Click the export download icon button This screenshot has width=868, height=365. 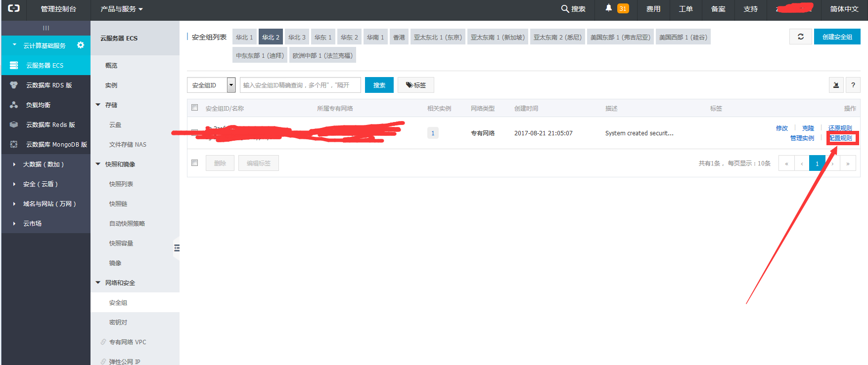tap(836, 85)
